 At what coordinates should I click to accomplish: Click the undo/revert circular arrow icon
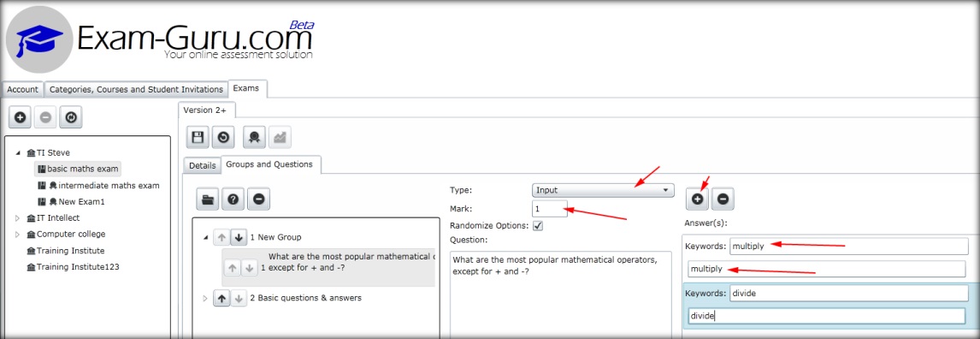223,137
